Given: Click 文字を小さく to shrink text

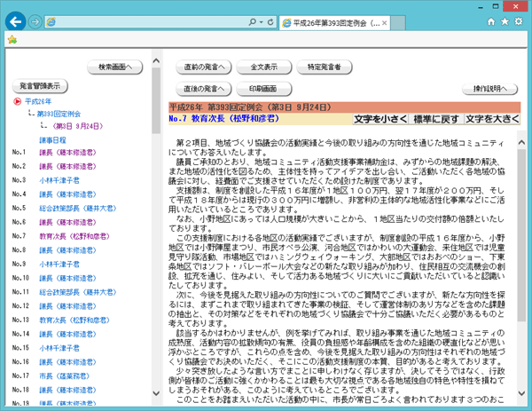Looking at the screenshot, I should (x=380, y=119).
